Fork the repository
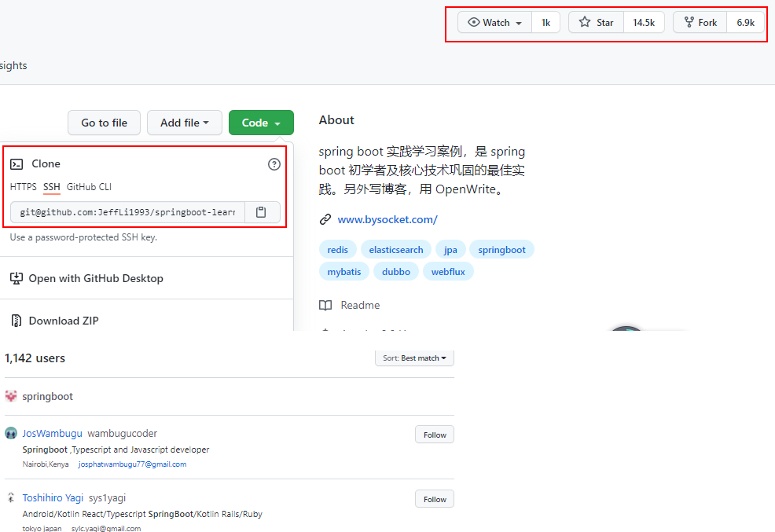Viewport: 775px width, 532px height. [700, 22]
